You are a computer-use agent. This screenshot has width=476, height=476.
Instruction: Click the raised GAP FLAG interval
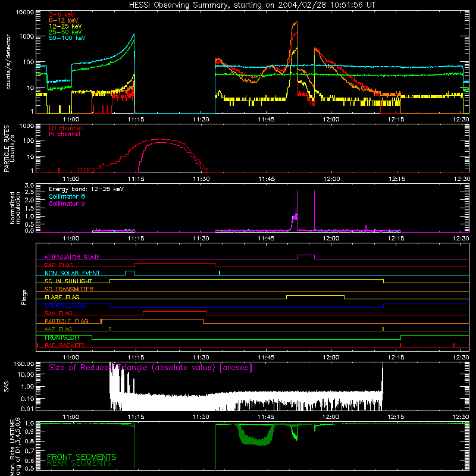coord(175,264)
